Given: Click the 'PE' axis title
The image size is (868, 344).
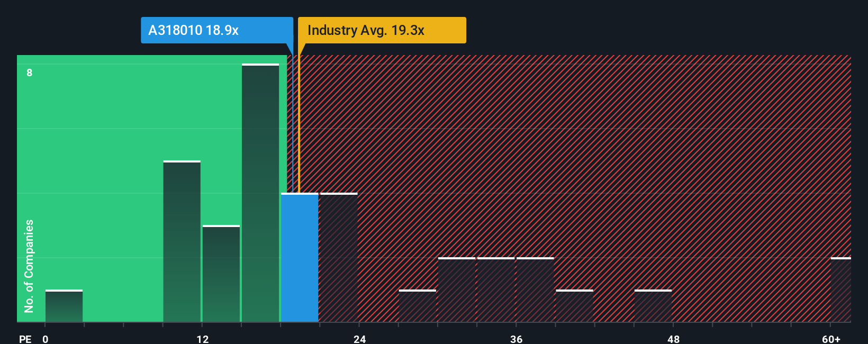Looking at the screenshot, I should click(25, 339).
